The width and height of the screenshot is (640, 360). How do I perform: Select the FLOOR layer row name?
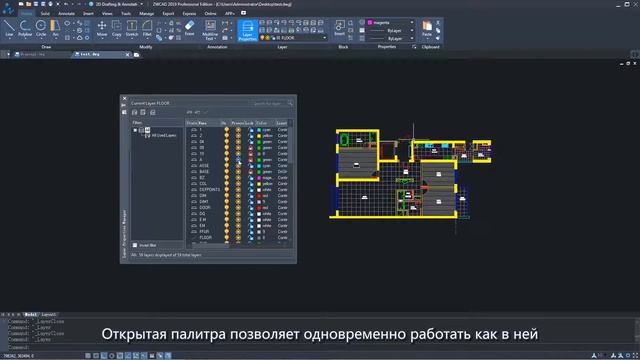[x=205, y=238]
